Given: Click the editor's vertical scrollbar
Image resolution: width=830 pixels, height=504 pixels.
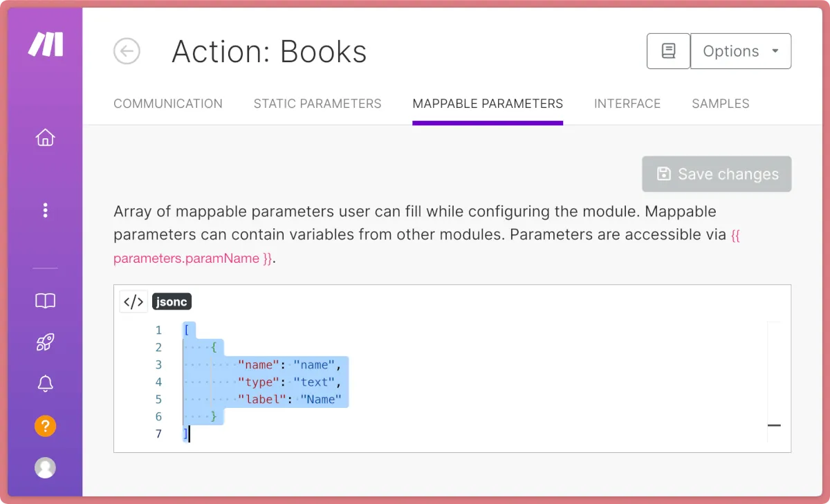Looking at the screenshot, I should pyautogui.click(x=773, y=380).
